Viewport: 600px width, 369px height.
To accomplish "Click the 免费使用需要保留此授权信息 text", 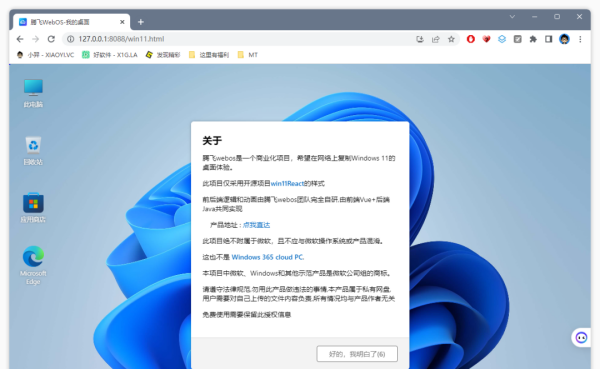I will click(247, 315).
